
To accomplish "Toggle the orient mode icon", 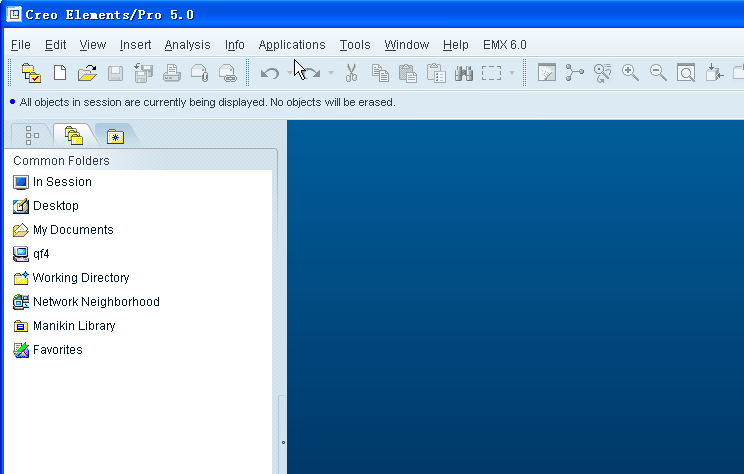I will (x=603, y=73).
